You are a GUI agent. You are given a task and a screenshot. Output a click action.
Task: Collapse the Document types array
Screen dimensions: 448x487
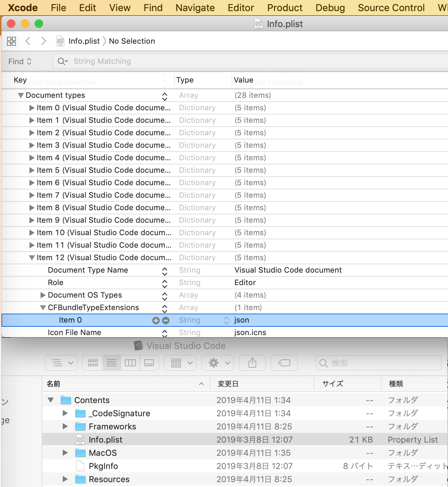tap(21, 95)
